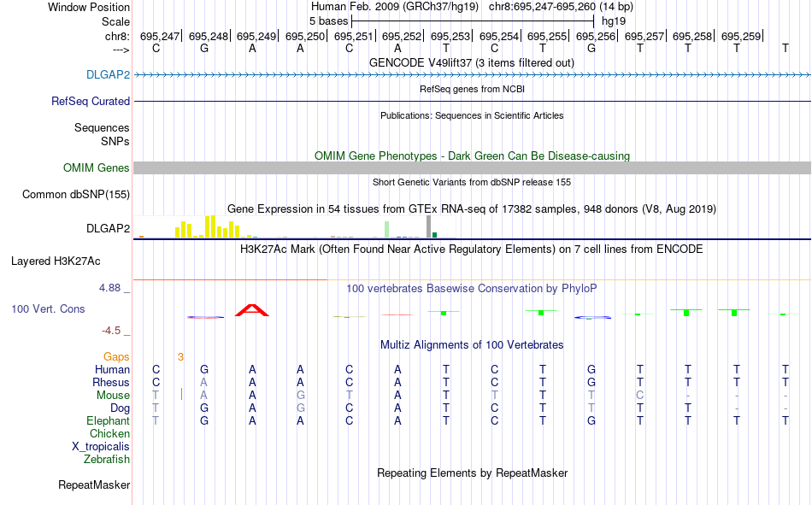Click the large red A conservation logo

(x=251, y=310)
